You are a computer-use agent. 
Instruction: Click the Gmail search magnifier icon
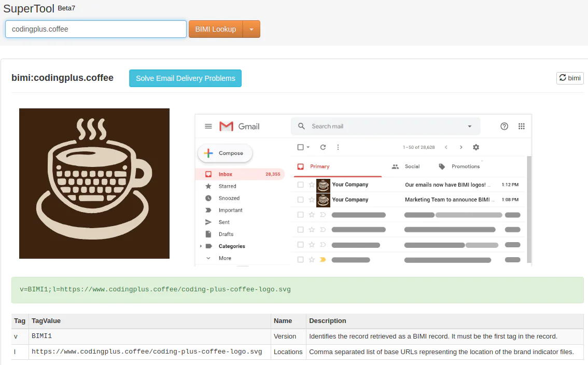[301, 126]
